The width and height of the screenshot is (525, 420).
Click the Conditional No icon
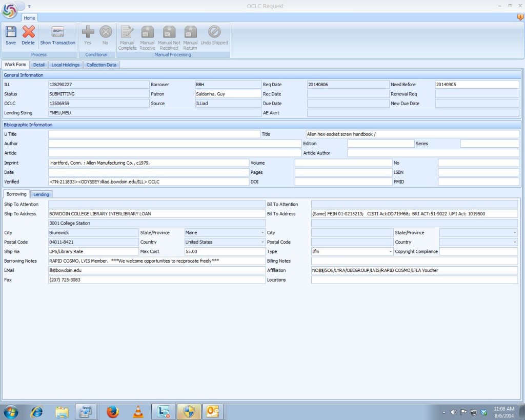[x=106, y=32]
